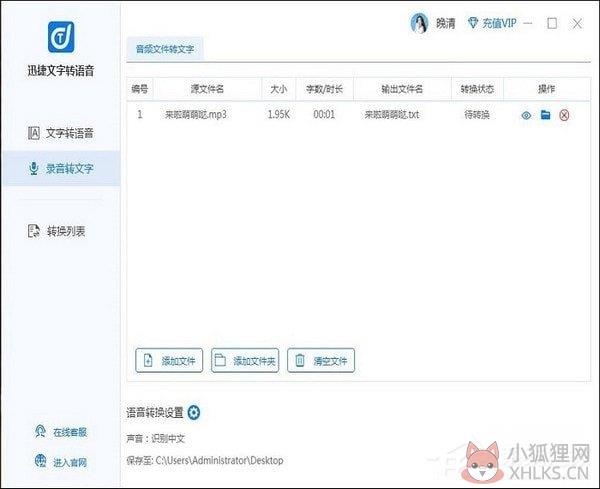Remove 来啦萌萌哒.mp3 with red delete icon
Screen dimensions: 600x489
(564, 115)
